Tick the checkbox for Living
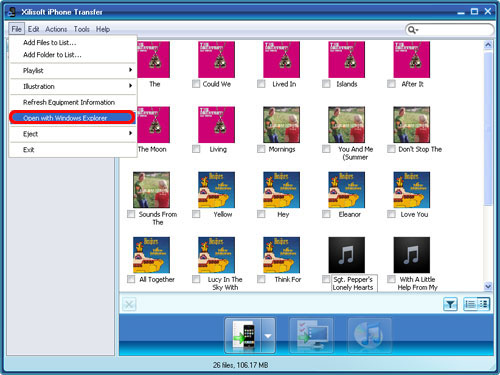Image resolution: width=500 pixels, height=375 pixels. pos(196,149)
